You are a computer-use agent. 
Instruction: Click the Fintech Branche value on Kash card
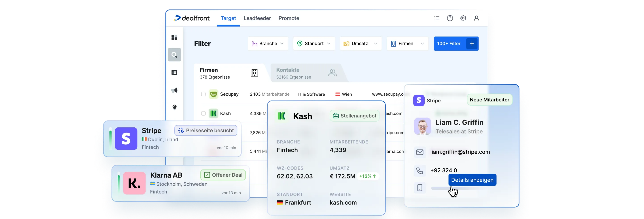(x=287, y=150)
